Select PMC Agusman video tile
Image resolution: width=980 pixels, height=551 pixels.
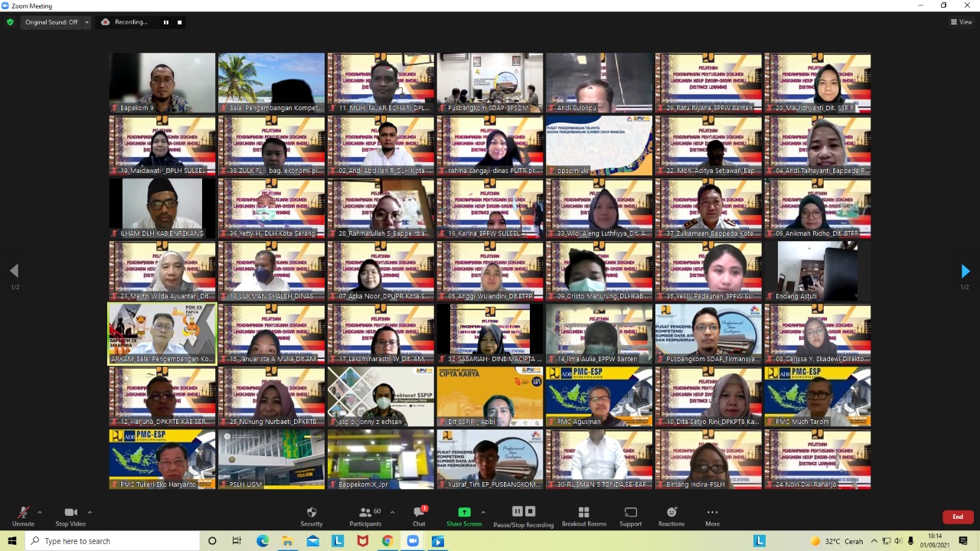(599, 396)
